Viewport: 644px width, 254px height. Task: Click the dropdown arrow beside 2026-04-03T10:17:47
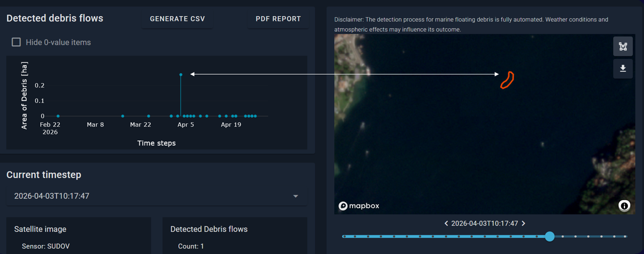pos(296,196)
